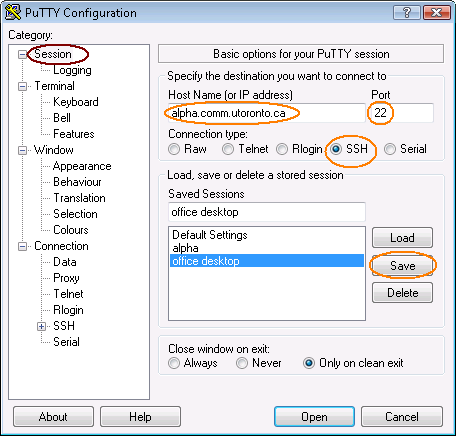Collapse the Window category node
The width and height of the screenshot is (456, 436).
point(22,150)
